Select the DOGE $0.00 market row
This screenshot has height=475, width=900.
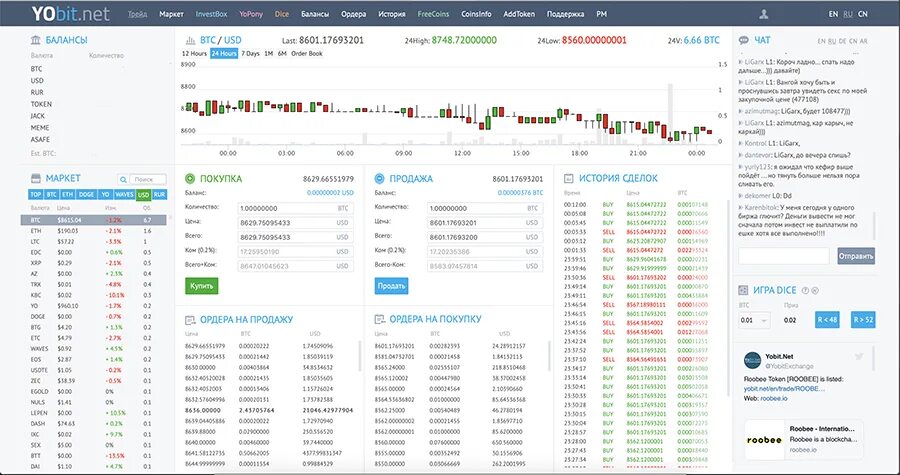tap(94, 317)
